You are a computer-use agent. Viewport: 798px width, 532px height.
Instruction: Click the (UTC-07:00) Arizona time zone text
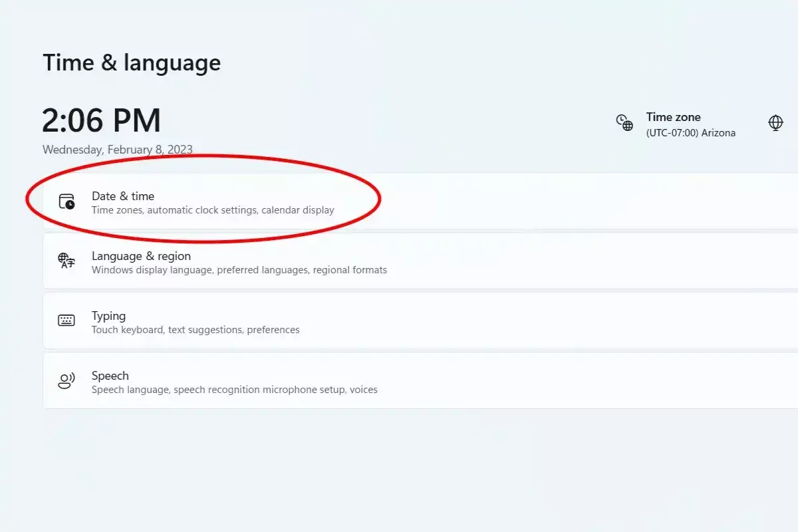click(690, 133)
